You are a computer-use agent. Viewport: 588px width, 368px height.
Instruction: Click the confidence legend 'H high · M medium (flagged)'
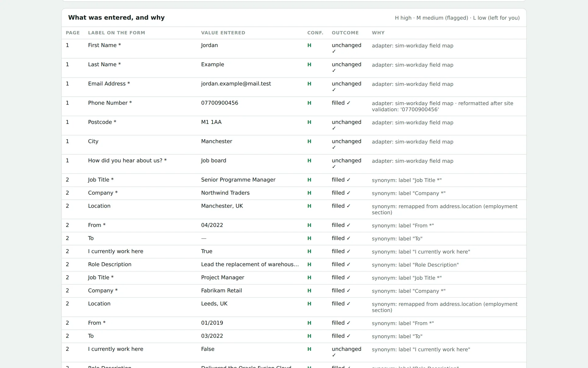coord(432,18)
